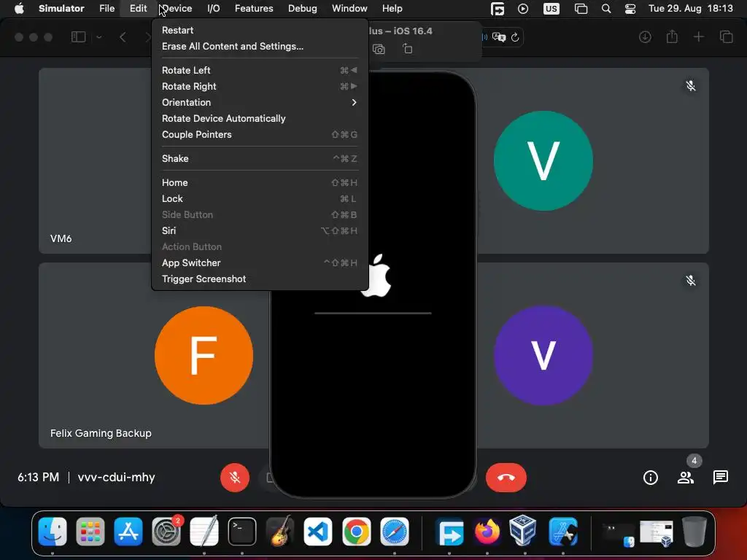Open Simulator app from the dock
This screenshot has width=747, height=560.
[x=563, y=532]
